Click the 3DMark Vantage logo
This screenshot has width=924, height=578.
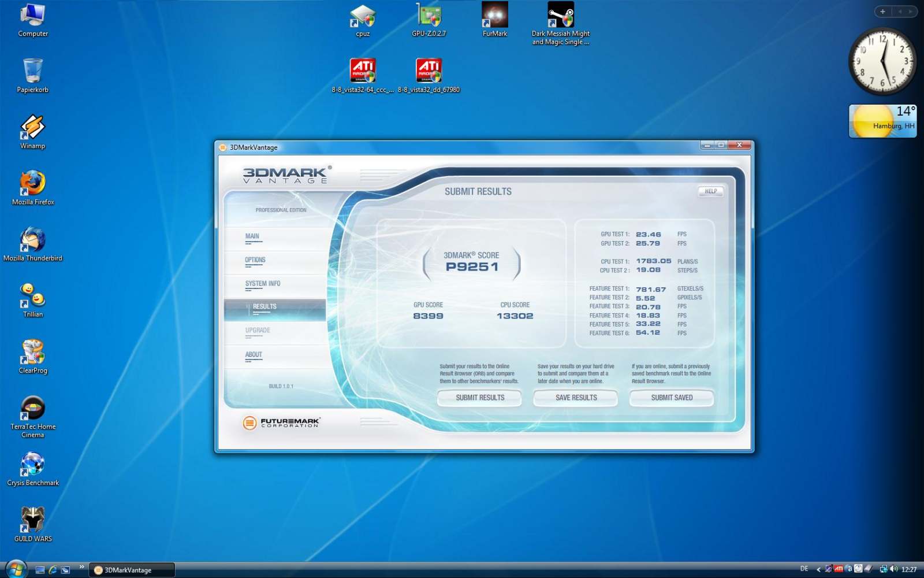click(287, 175)
